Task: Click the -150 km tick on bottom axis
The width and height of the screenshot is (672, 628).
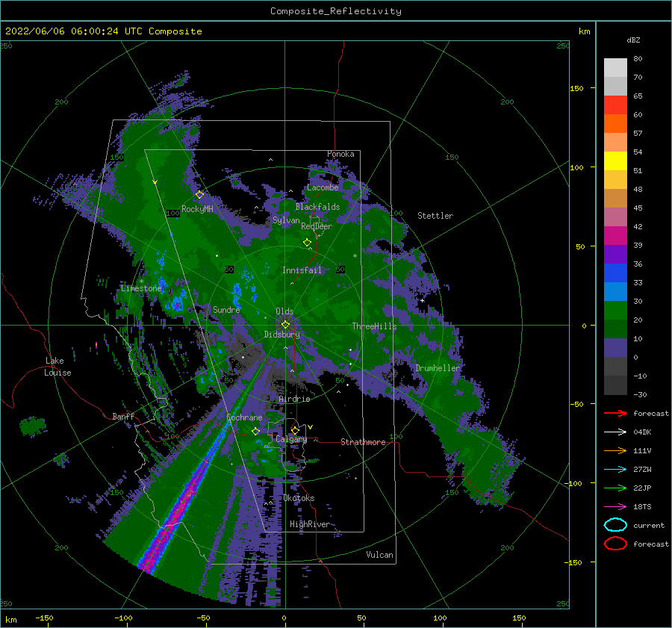Action: coord(44,618)
